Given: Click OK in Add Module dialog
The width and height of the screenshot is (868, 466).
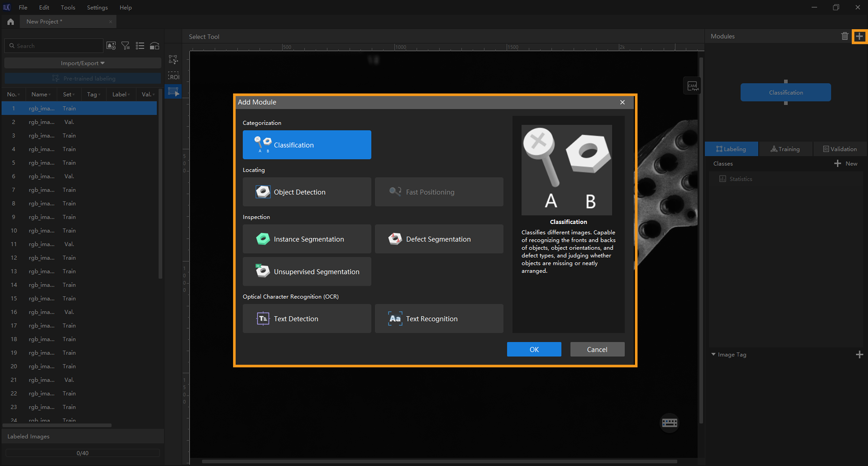Looking at the screenshot, I should point(534,349).
